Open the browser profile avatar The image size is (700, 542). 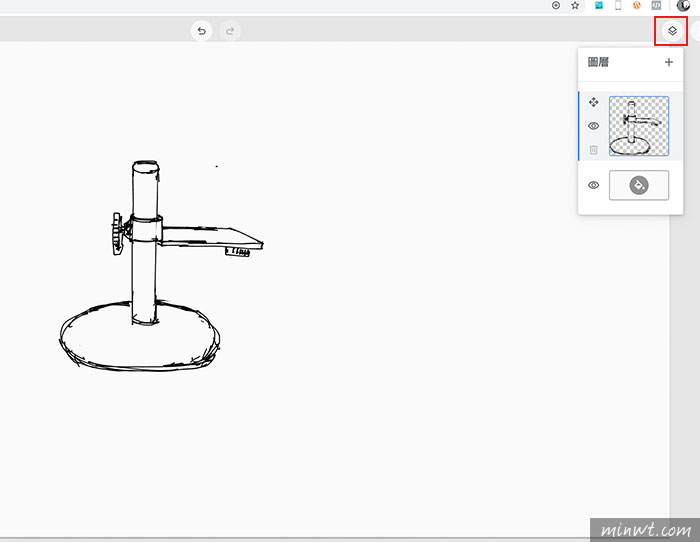point(683,5)
